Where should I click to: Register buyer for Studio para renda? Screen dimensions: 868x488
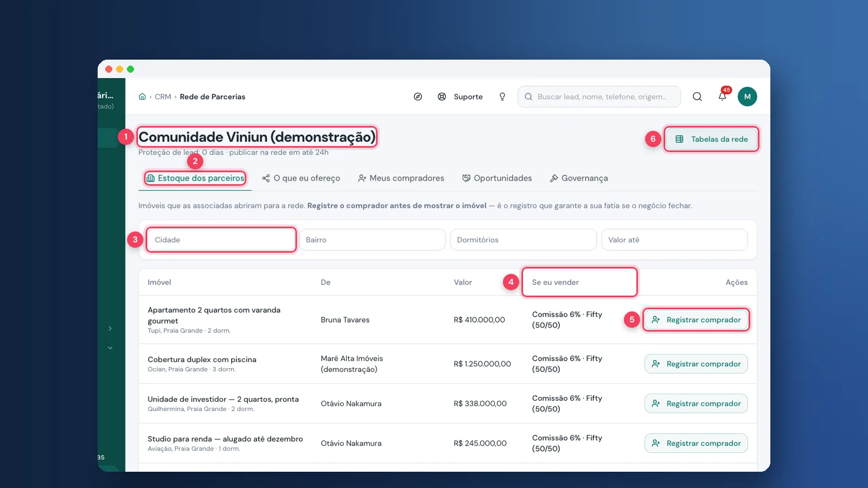pyautogui.click(x=696, y=443)
